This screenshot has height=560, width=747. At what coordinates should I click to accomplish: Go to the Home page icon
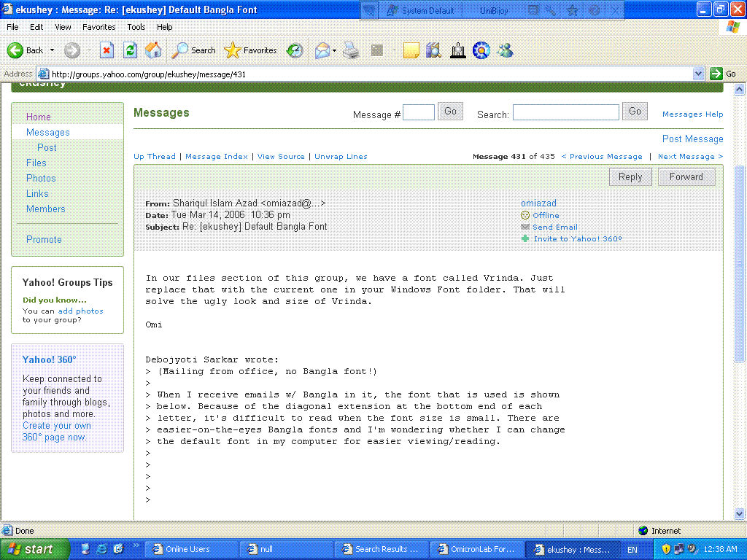pyautogui.click(x=153, y=50)
